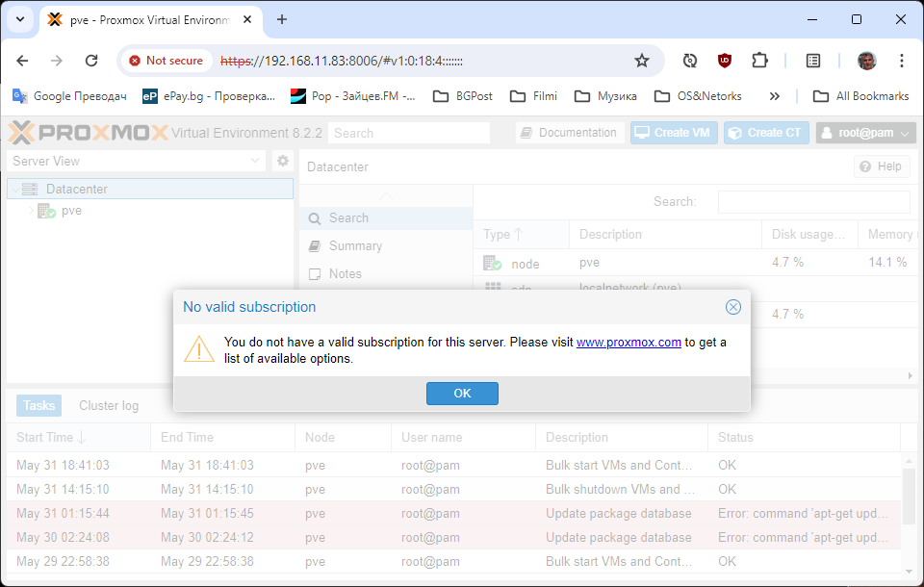This screenshot has width=924, height=587.
Task: Click the Create CT cube icon
Action: pos(734,133)
